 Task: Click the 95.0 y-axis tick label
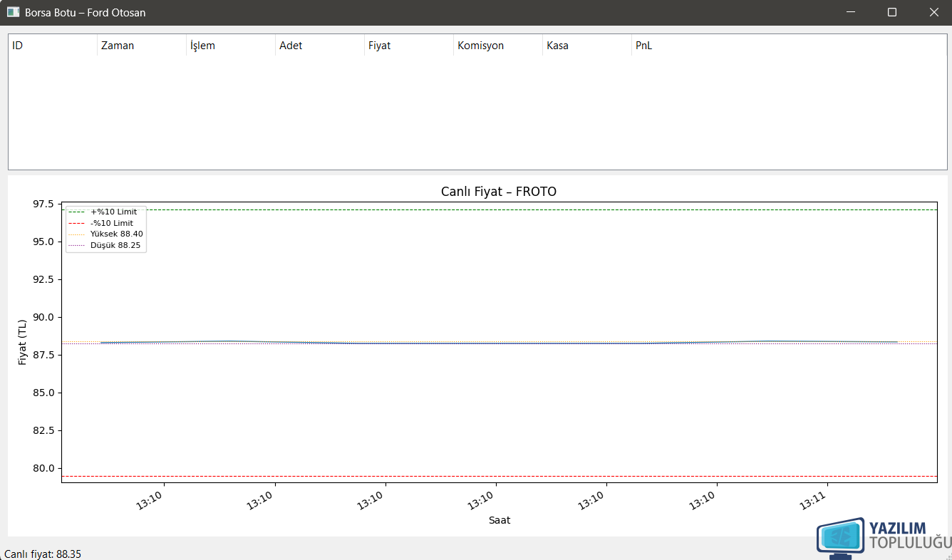(x=43, y=242)
